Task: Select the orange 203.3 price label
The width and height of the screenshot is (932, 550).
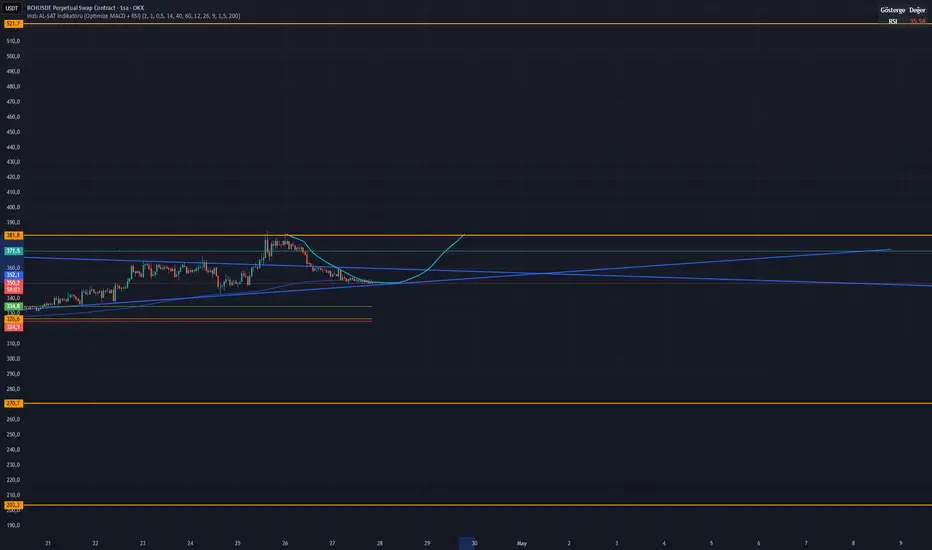Action: (x=13, y=505)
